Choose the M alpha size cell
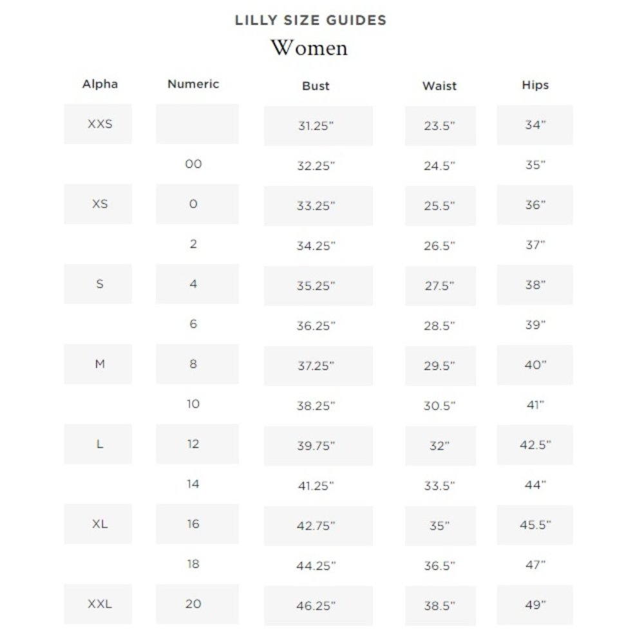 click(98, 365)
